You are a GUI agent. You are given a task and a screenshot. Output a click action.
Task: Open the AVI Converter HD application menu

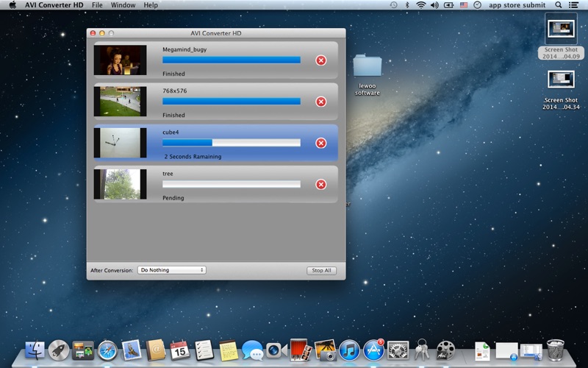[54, 5]
